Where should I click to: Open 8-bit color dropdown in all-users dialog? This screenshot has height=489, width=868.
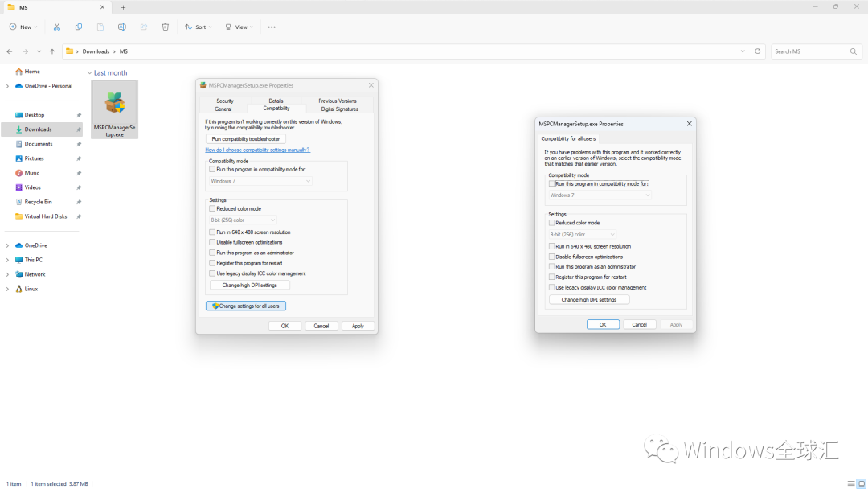click(x=582, y=234)
